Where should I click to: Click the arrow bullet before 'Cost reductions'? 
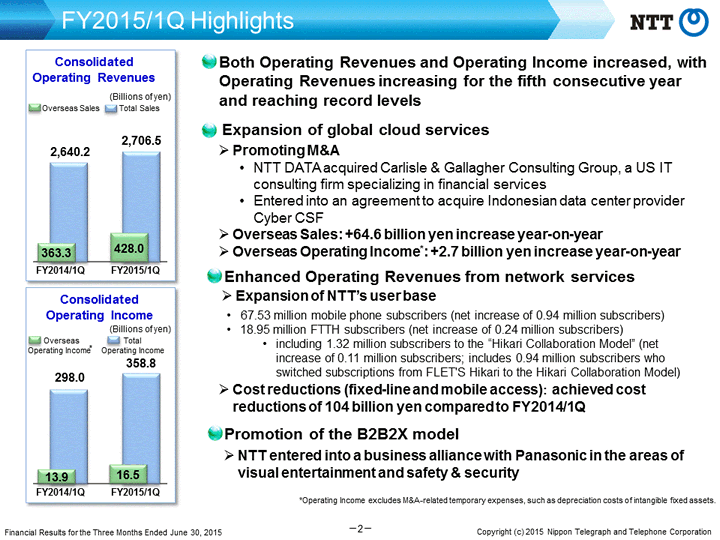pyautogui.click(x=224, y=390)
